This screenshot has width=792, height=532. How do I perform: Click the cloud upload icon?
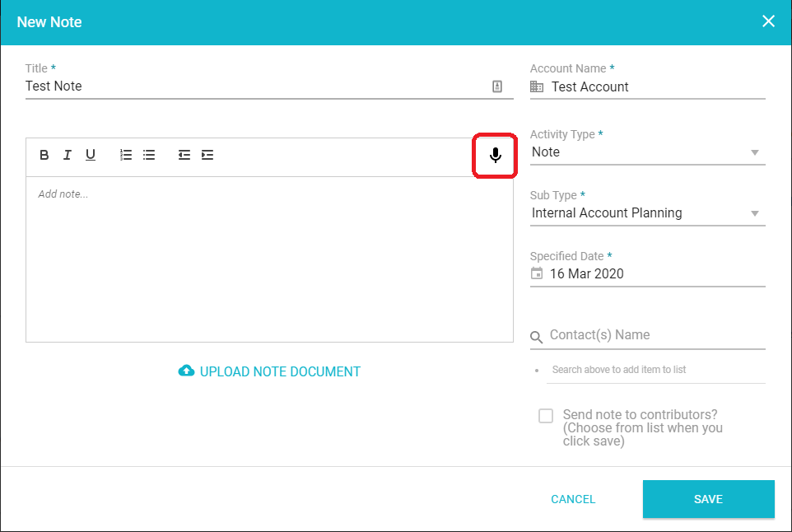click(x=186, y=371)
